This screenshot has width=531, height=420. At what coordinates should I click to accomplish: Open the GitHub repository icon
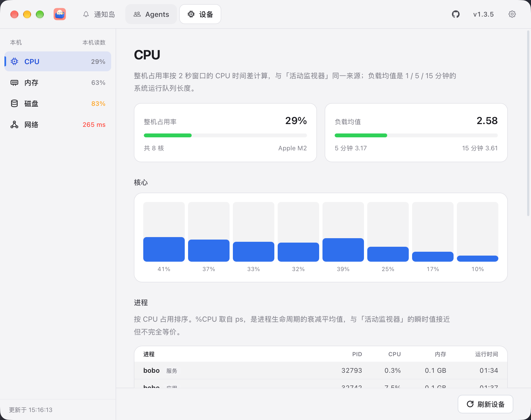pos(455,14)
